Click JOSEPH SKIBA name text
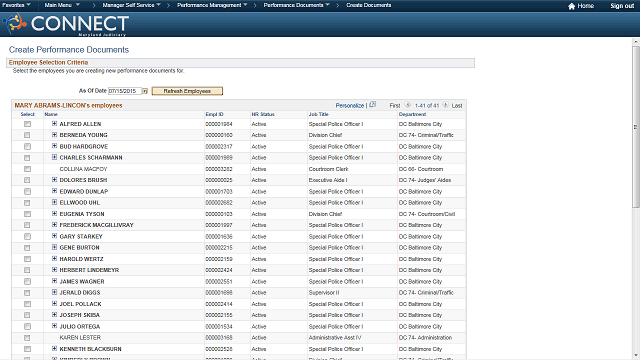 [80, 315]
